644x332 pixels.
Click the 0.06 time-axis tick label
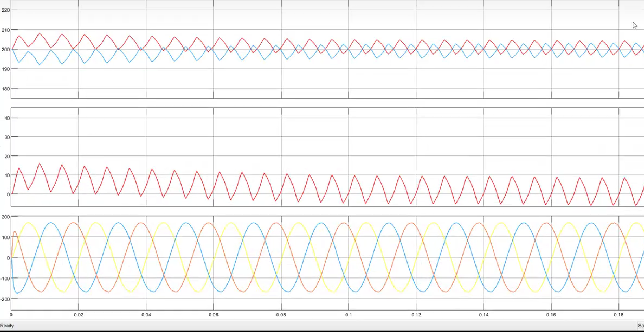[213, 315]
